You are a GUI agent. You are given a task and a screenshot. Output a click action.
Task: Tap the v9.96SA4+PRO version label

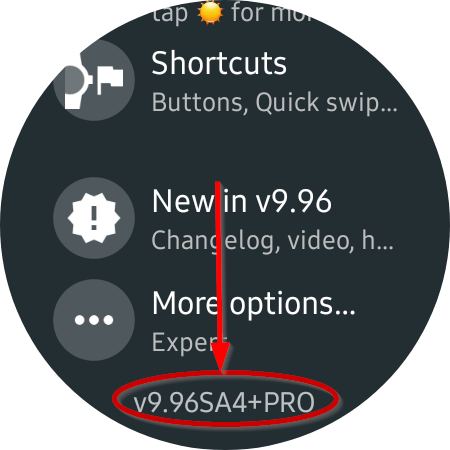(224, 403)
